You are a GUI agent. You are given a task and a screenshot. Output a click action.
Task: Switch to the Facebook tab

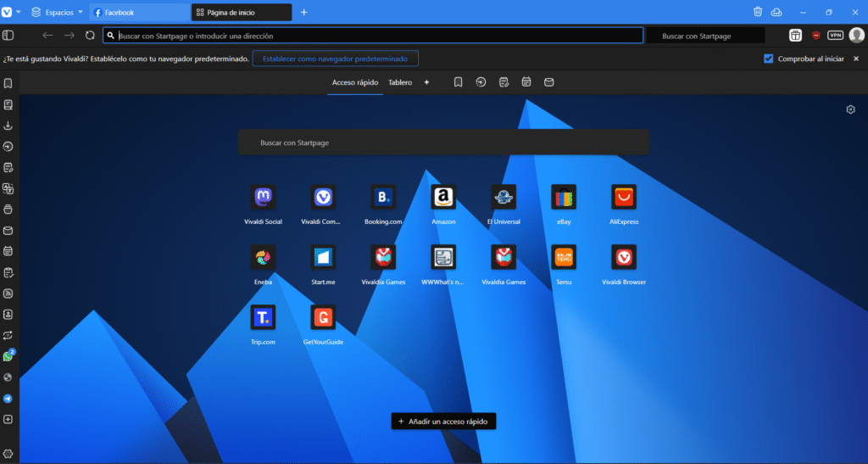click(x=139, y=12)
